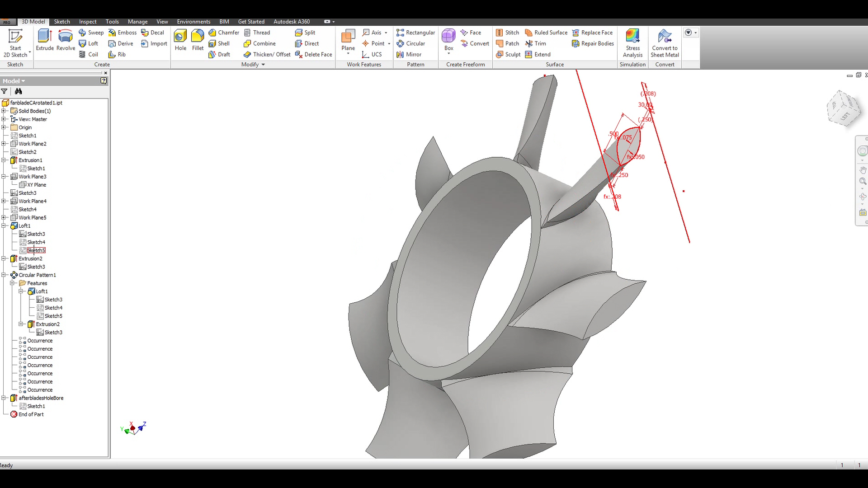
Task: Expand the Solid Bodies(1) node
Action: point(4,111)
